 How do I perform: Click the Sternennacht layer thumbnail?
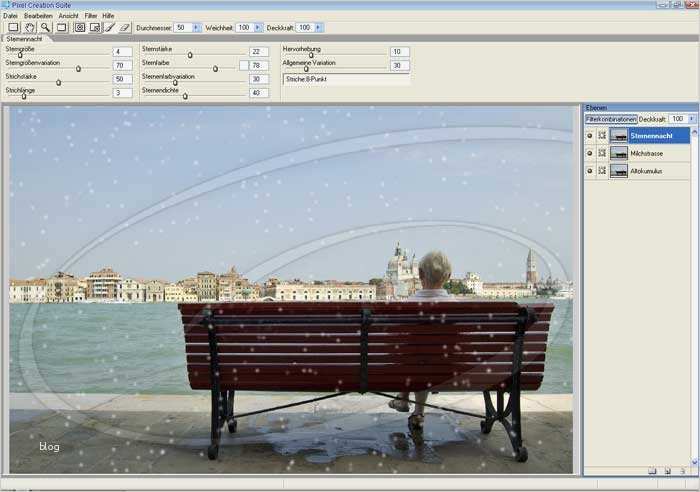(618, 135)
